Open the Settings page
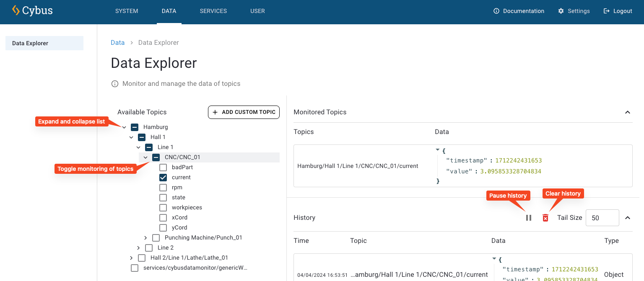644x281 pixels. pyautogui.click(x=574, y=11)
